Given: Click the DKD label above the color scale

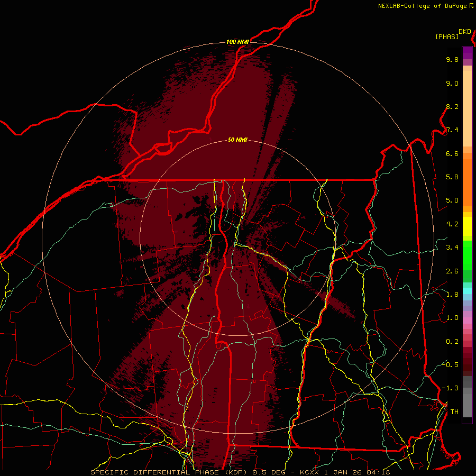Looking at the screenshot, I should pos(465,32).
